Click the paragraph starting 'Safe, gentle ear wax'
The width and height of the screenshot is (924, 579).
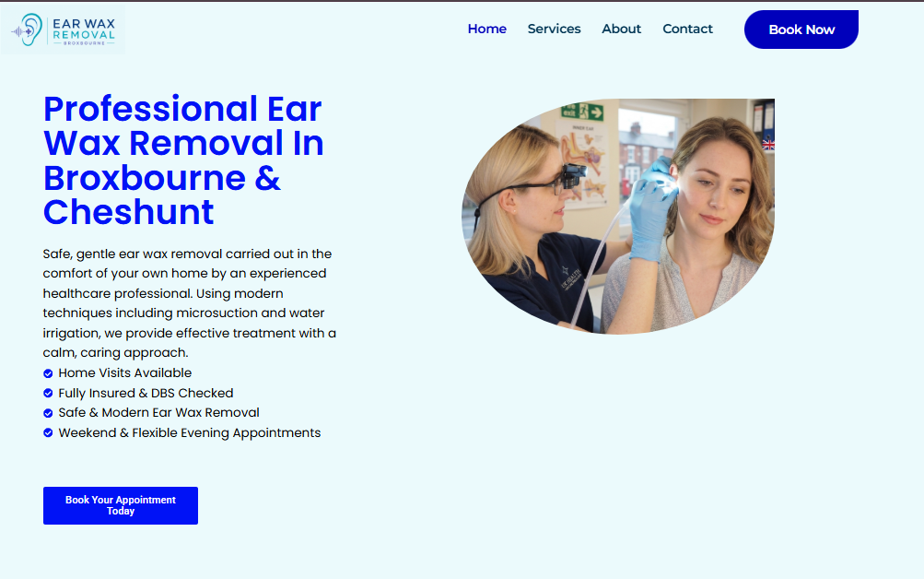[189, 303]
